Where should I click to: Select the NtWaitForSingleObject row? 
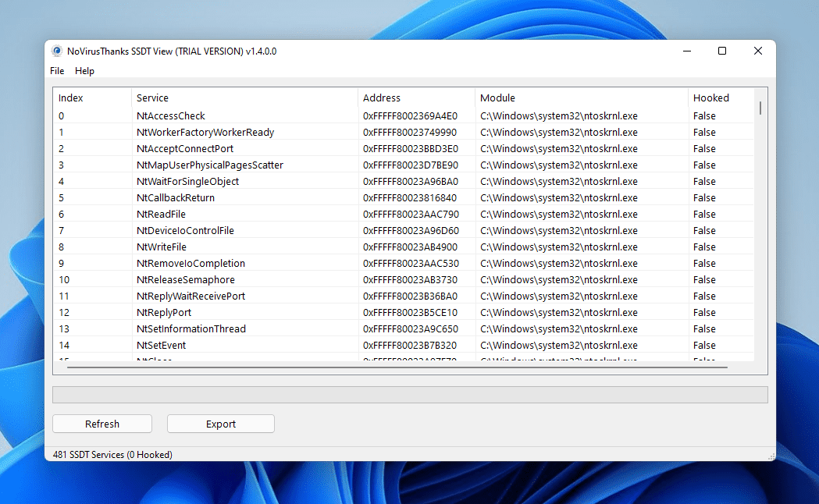(x=403, y=182)
